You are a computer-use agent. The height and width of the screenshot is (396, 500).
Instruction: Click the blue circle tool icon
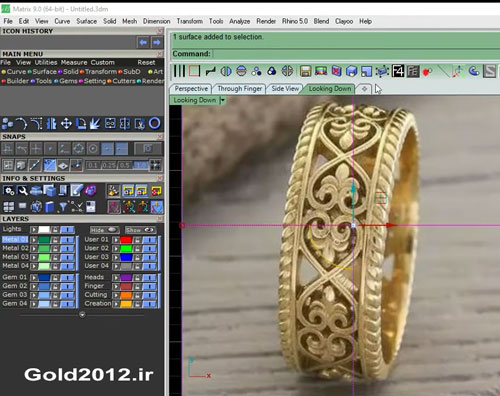pos(154,123)
